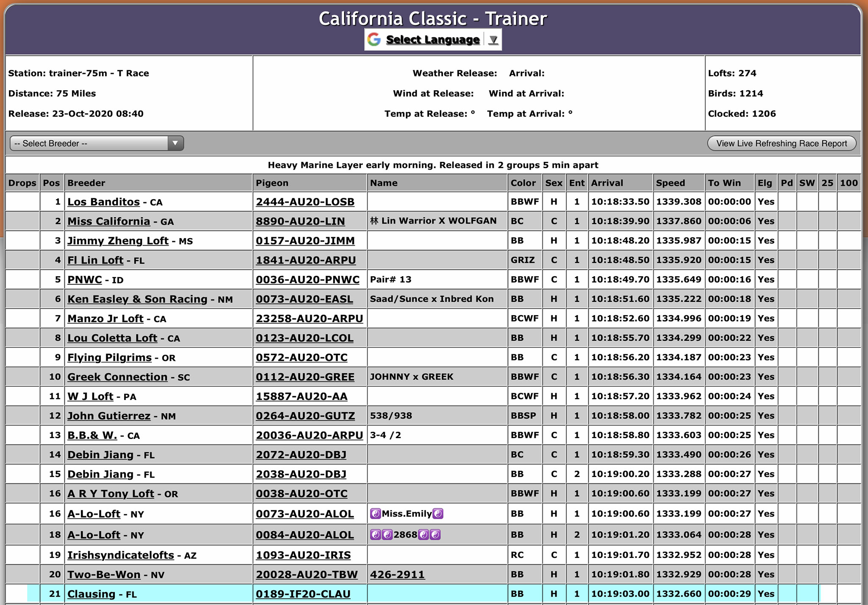Open Clausing breeder link
The height and width of the screenshot is (605, 868).
pos(91,594)
